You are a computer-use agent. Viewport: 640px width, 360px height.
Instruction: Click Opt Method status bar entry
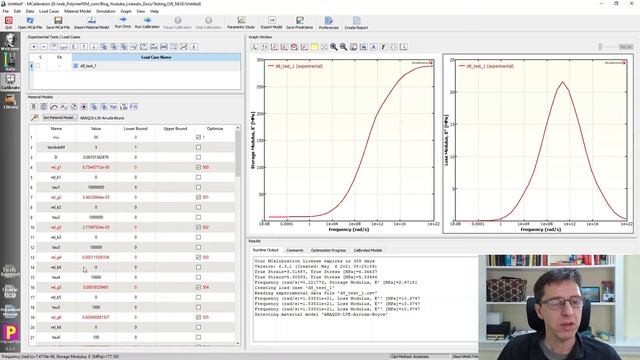(x=410, y=356)
